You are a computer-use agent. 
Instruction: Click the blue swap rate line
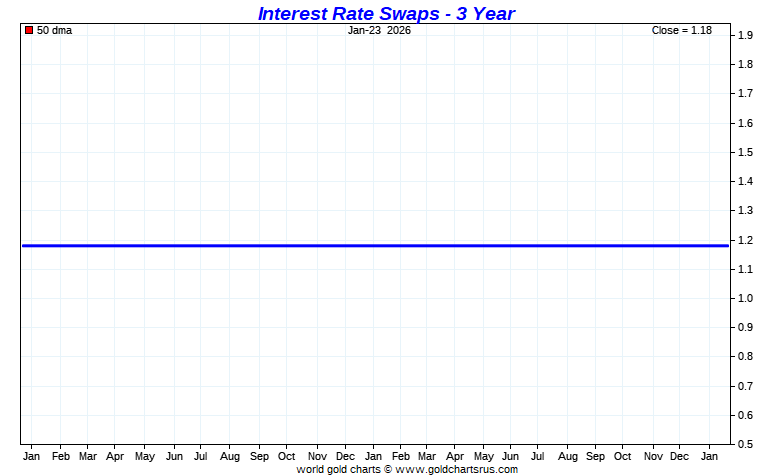click(x=375, y=246)
